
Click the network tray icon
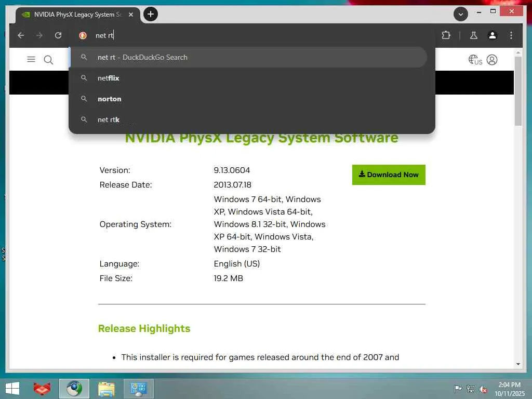tap(471, 389)
